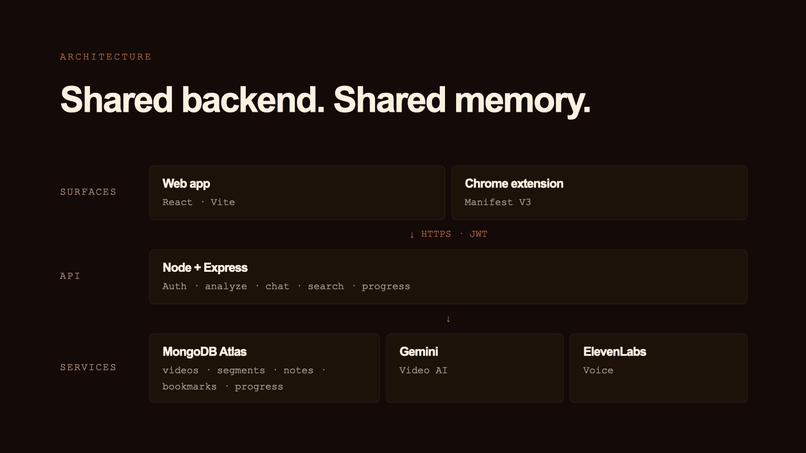Click the Gemini card title

pos(419,352)
